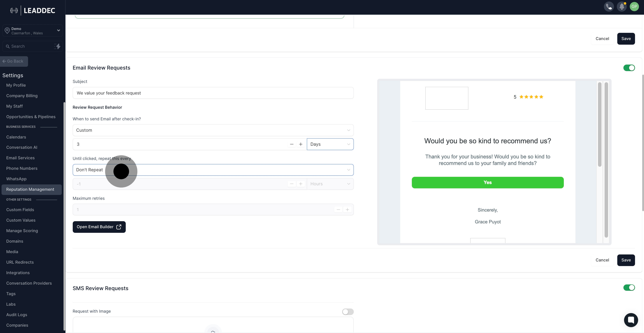Decrease the 3 Days delay value

[x=292, y=144]
